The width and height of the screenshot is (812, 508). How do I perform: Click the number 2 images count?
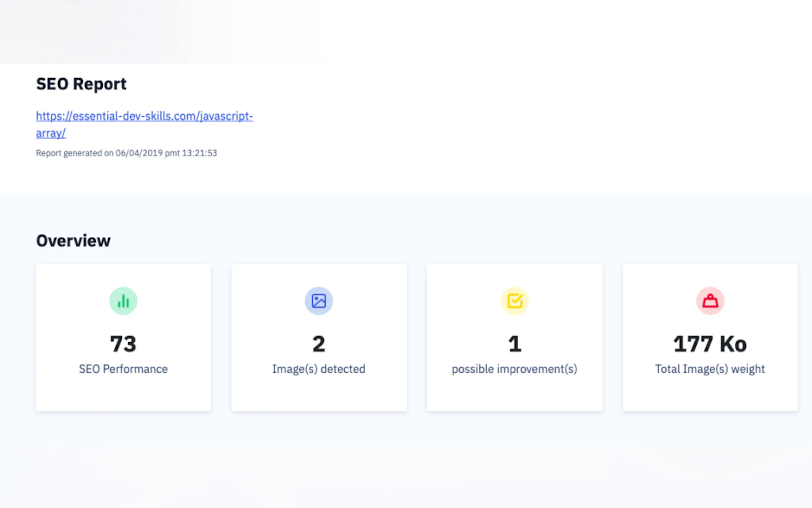[x=318, y=344]
